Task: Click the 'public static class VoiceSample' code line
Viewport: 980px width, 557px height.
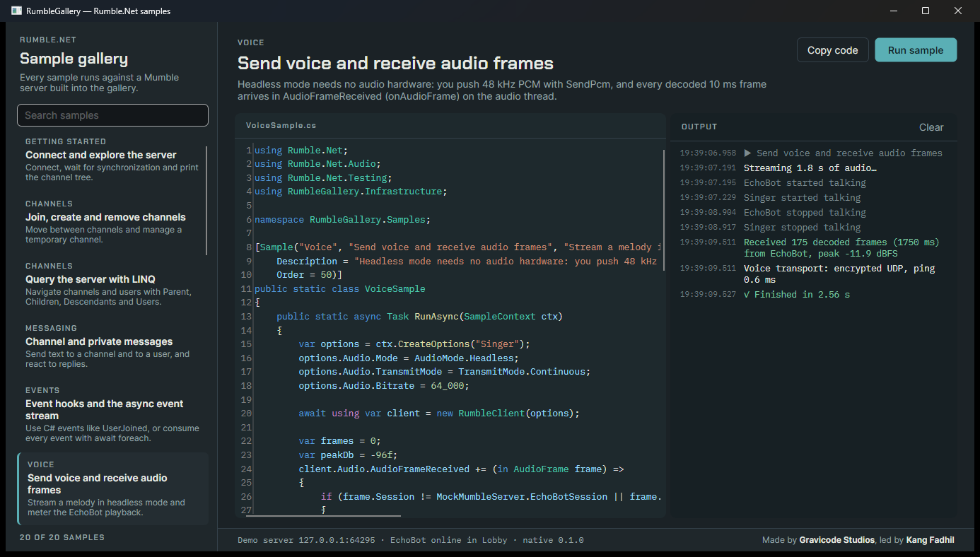Action: 339,289
